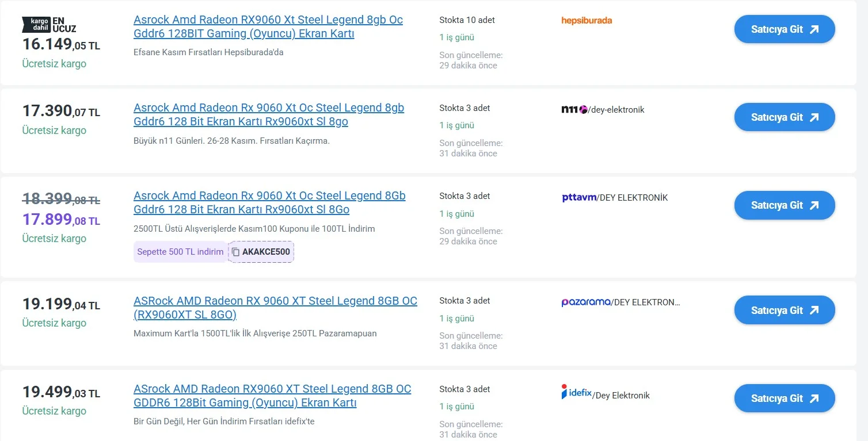
Task: Click 'Efsane Kasım Fırsatları Hepsiburada'da' text
Action: tap(208, 52)
